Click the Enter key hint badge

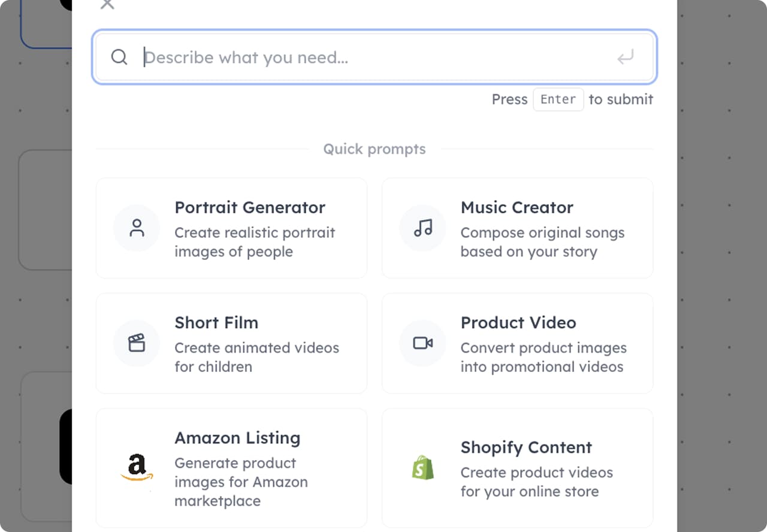pos(558,99)
